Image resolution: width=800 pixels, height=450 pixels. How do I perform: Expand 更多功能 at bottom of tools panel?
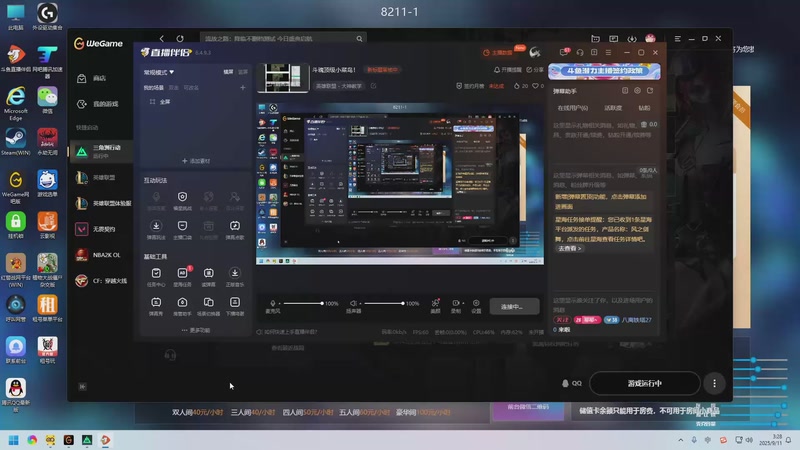click(195, 330)
